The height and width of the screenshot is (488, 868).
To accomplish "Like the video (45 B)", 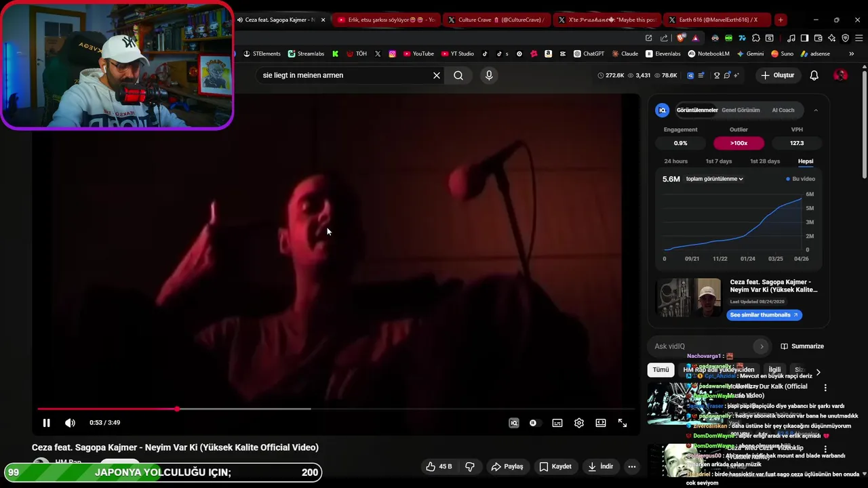I will click(438, 466).
